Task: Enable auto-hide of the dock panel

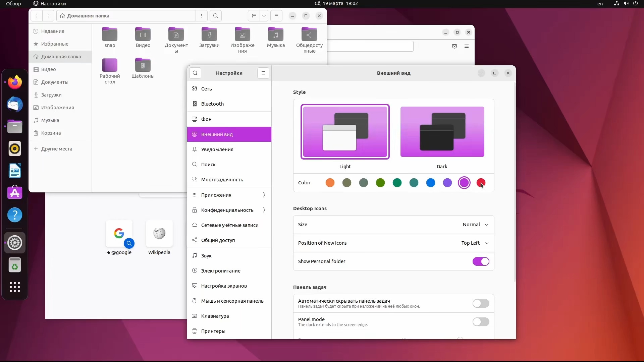Action: coord(481,303)
